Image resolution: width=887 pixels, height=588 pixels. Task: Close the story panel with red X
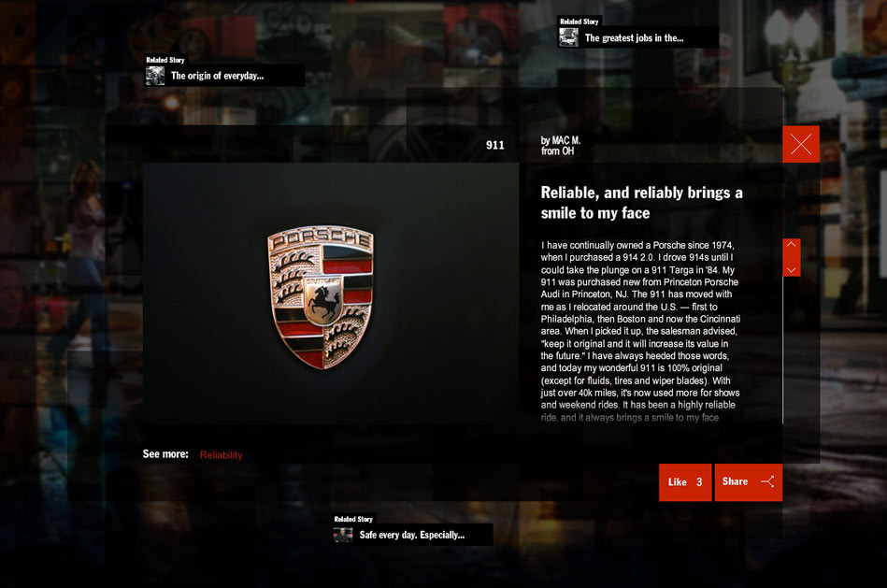coord(800,144)
